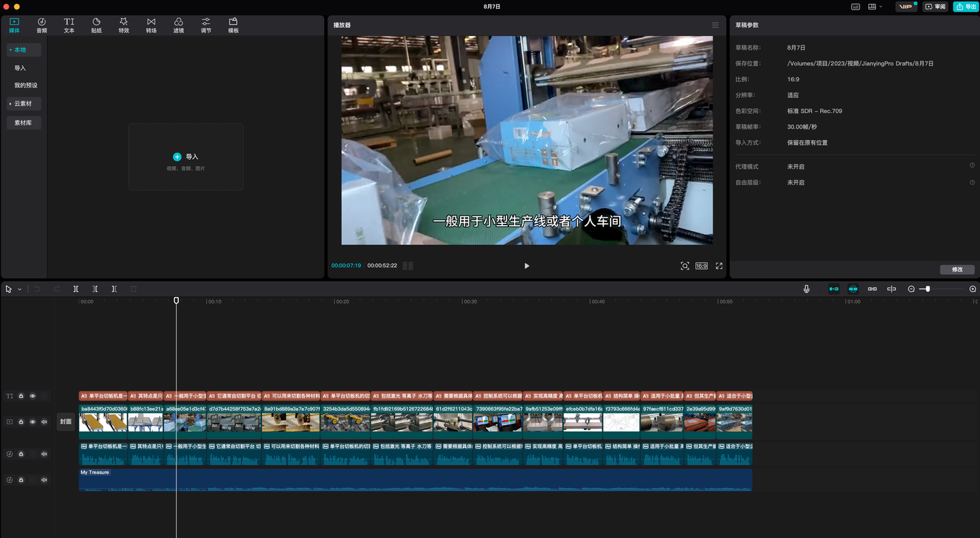
Task: Hide the subtitle text track with eye icon
Action: pyautogui.click(x=32, y=396)
